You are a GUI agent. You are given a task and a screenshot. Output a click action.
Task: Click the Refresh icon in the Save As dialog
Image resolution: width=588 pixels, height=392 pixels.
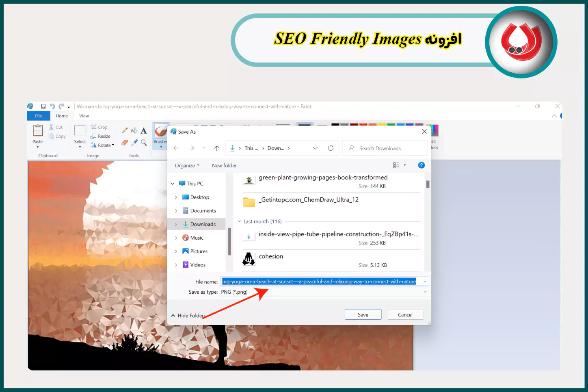click(331, 148)
